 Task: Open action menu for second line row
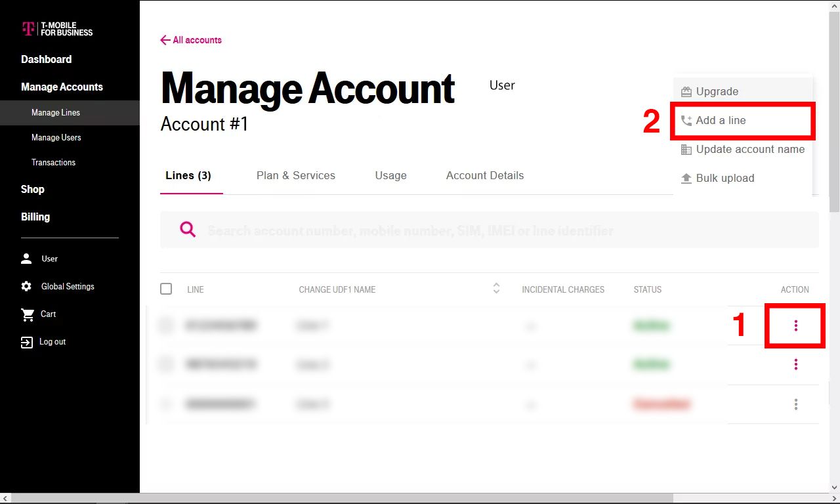tap(796, 364)
